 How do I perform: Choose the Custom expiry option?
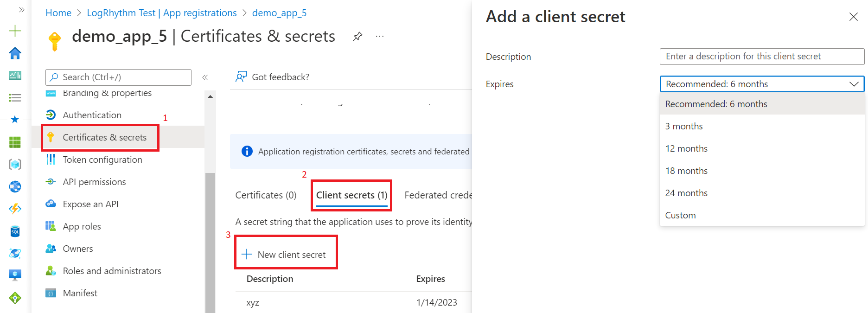point(680,215)
